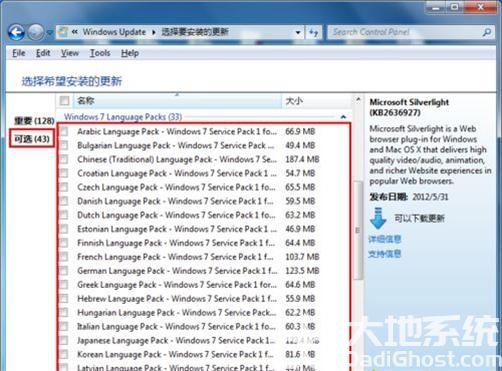The width and height of the screenshot is (502, 371).
Task: Click the Microsoft Silverlight (KB2636927) title
Action: pos(409,107)
